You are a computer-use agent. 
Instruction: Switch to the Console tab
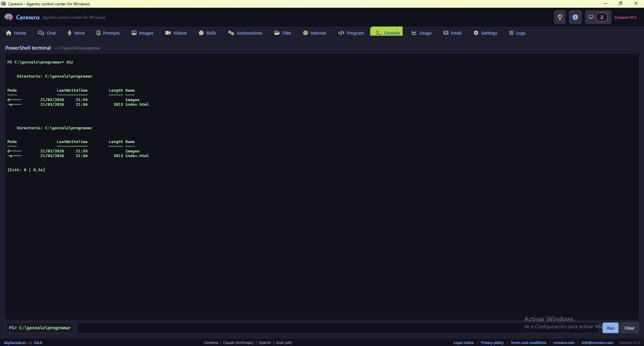tap(386, 33)
